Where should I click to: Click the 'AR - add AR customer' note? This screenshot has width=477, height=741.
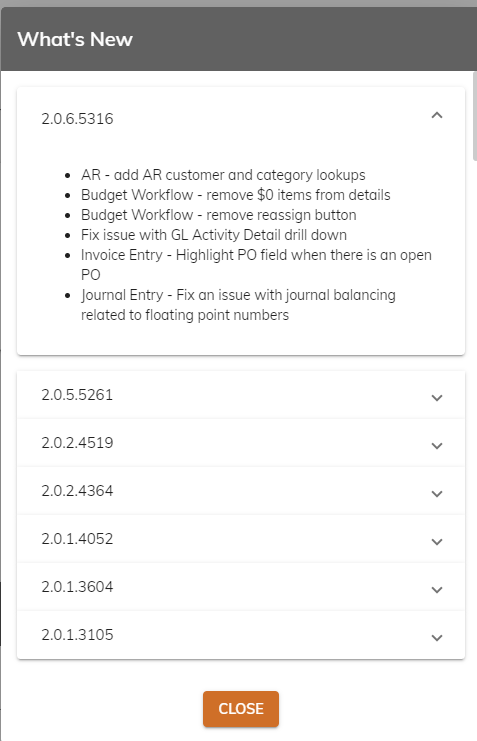pos(223,175)
